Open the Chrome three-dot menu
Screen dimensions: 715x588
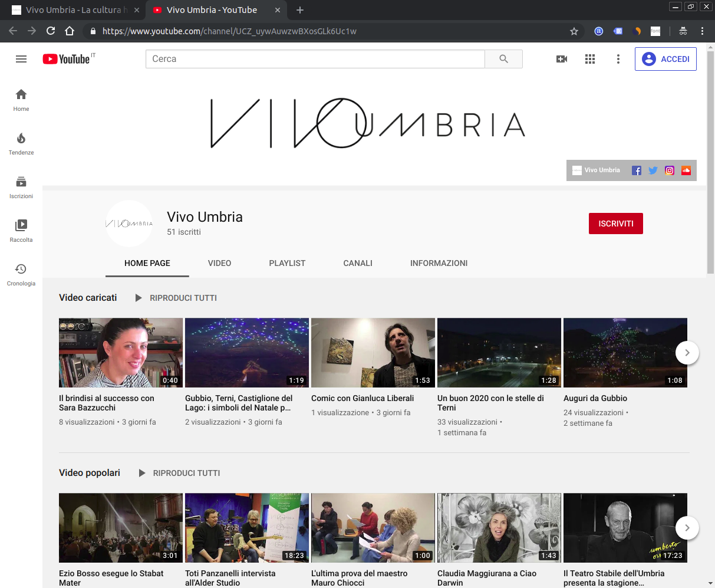pos(702,31)
